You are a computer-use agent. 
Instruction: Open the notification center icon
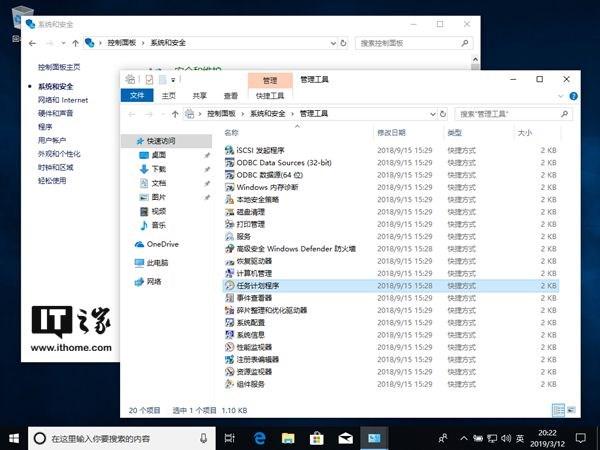tap(580, 438)
